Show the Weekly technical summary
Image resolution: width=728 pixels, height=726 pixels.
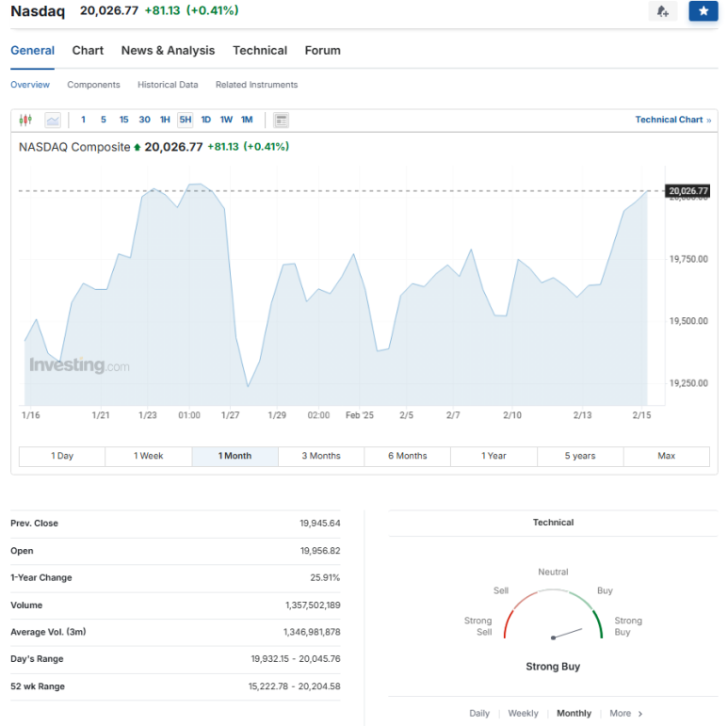pos(523,713)
